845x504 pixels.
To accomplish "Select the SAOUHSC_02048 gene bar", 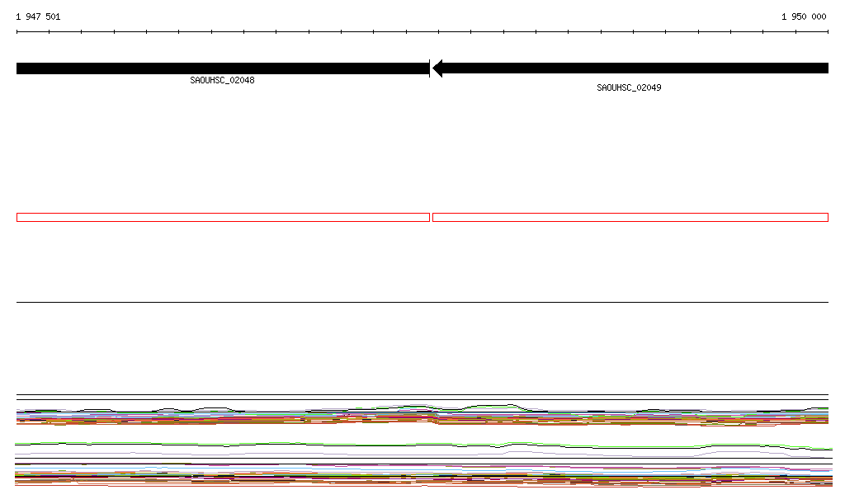I will click(x=223, y=68).
